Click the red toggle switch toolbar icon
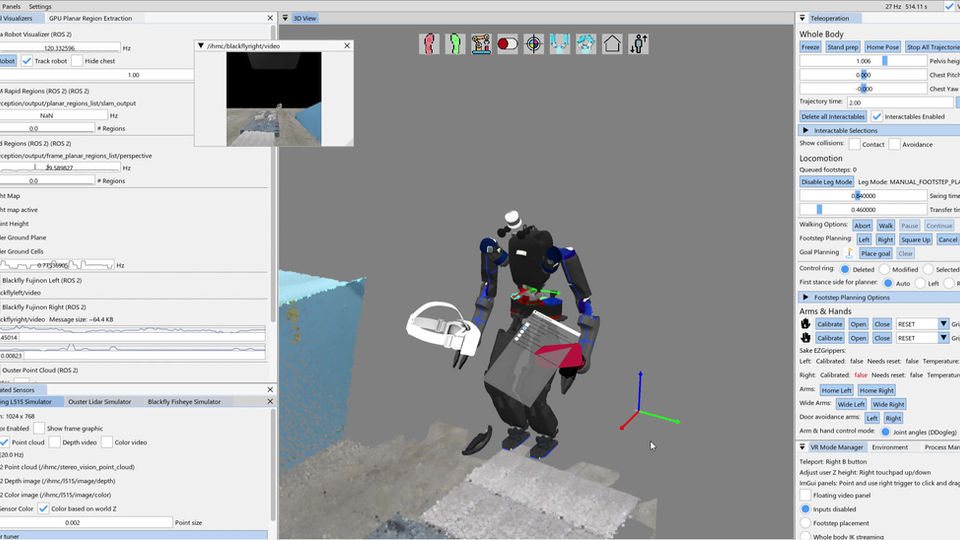This screenshot has height=540, width=960. [508, 44]
